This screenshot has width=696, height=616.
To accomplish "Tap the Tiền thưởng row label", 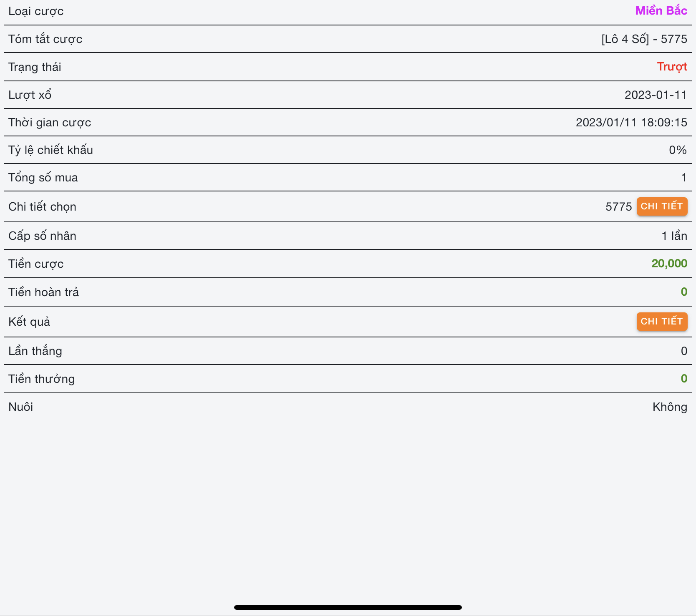I will click(42, 379).
